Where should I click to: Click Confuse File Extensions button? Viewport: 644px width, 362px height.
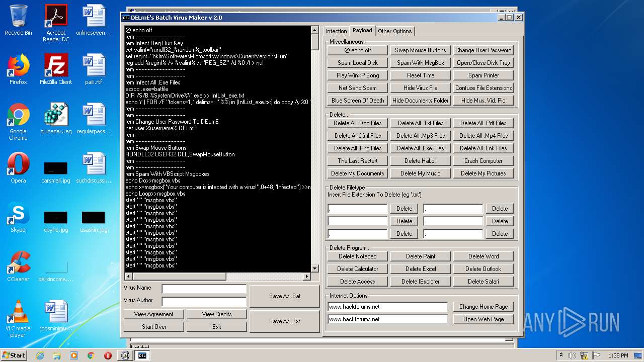tap(484, 88)
